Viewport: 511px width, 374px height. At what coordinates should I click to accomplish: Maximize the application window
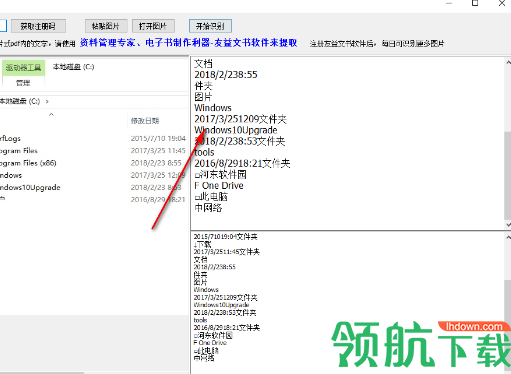pyautogui.click(x=475, y=3)
